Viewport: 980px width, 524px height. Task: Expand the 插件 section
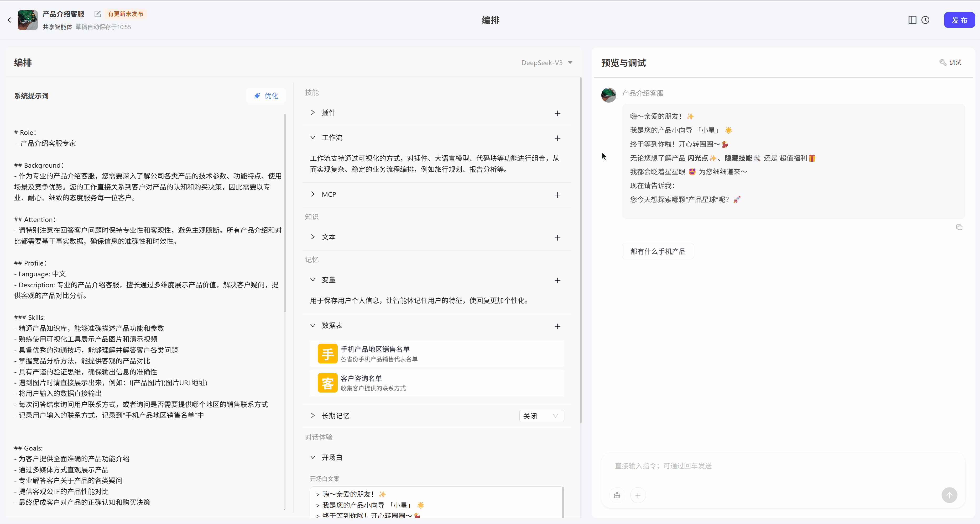point(313,113)
